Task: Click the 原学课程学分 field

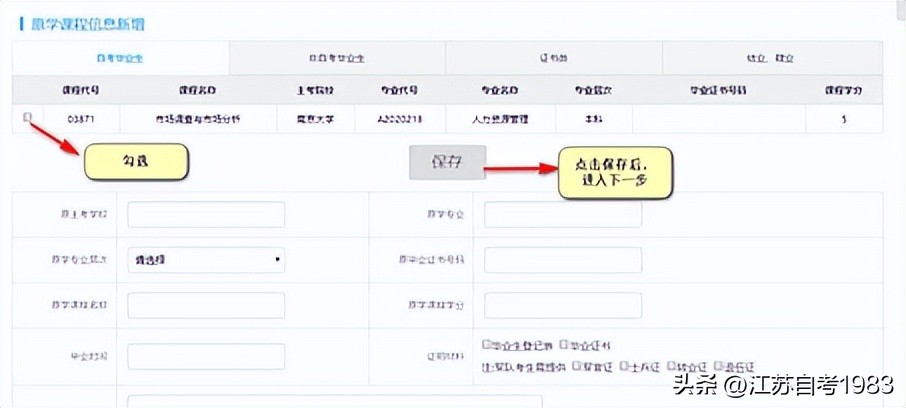Action: (x=563, y=305)
